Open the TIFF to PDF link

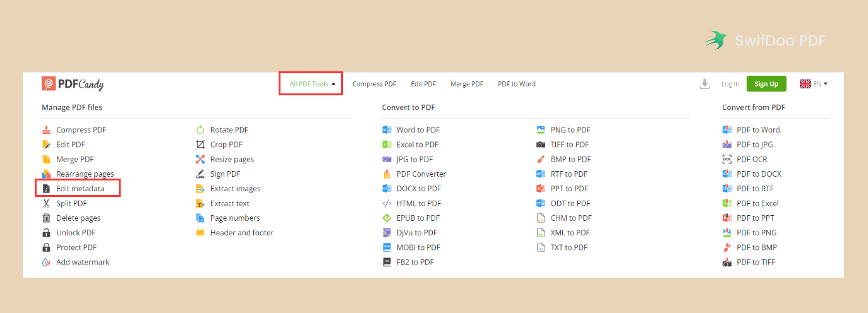tap(570, 145)
